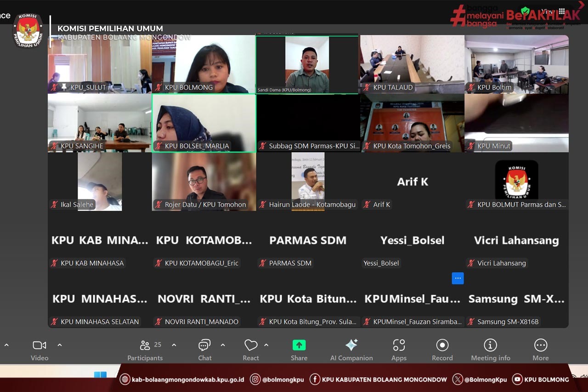Expand the Chat options arrow
Screen dimensions: 588x392
click(223, 345)
